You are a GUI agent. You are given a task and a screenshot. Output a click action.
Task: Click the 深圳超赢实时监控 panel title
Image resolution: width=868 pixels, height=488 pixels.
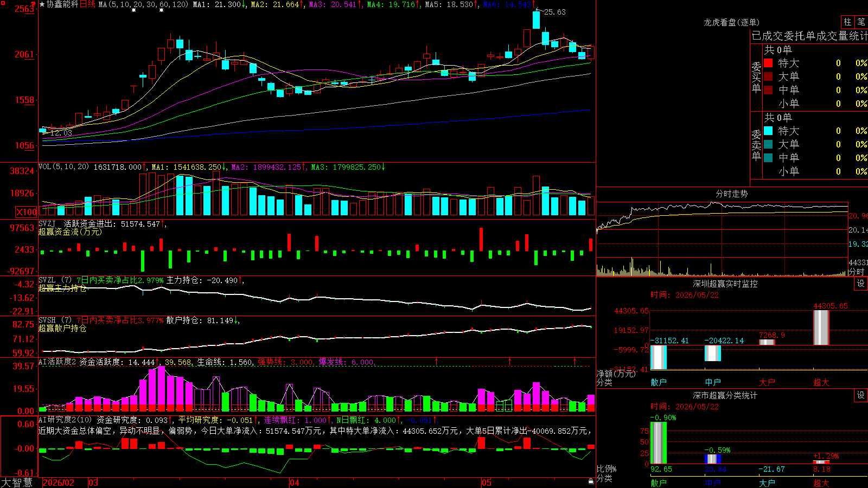coord(725,284)
